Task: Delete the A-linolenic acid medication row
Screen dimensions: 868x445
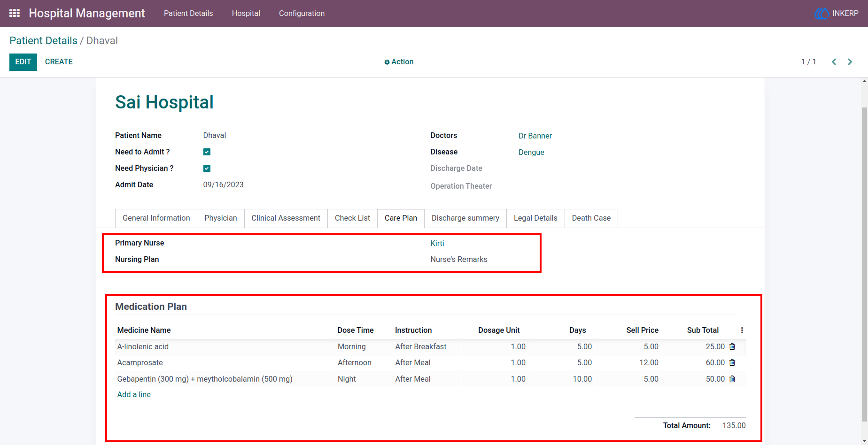Action: (732, 346)
